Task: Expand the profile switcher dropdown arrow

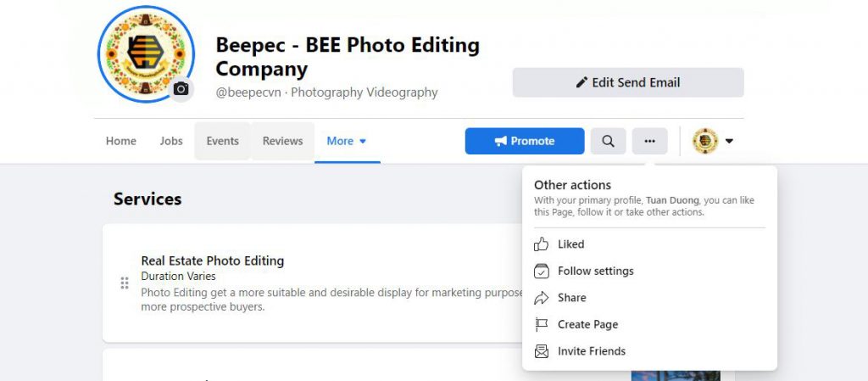Action: point(729,141)
